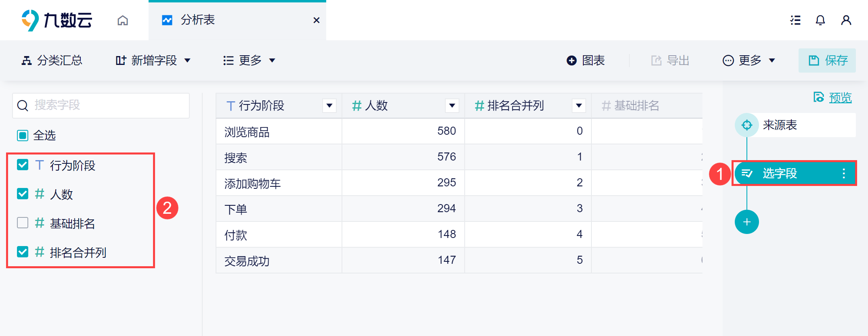The width and height of the screenshot is (868, 336).
Task: Add a chart with the 图表 button
Action: coord(586,61)
